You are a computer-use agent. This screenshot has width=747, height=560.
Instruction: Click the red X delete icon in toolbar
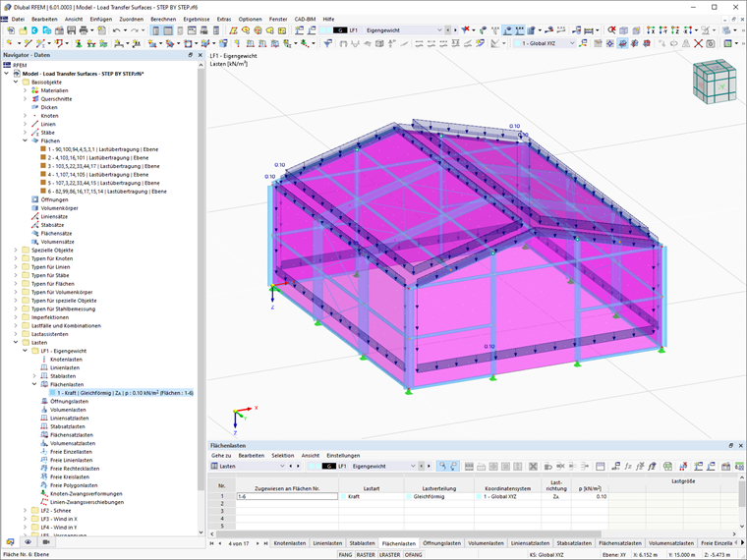pos(699,43)
